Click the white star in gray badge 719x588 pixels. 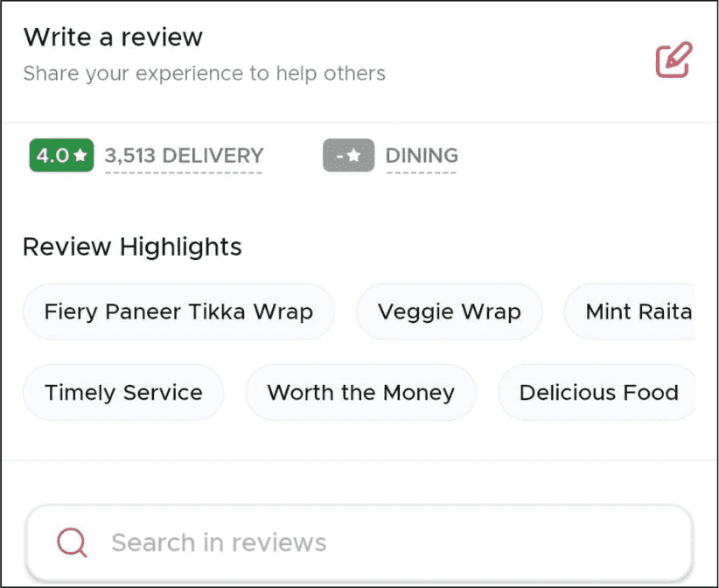click(x=353, y=156)
